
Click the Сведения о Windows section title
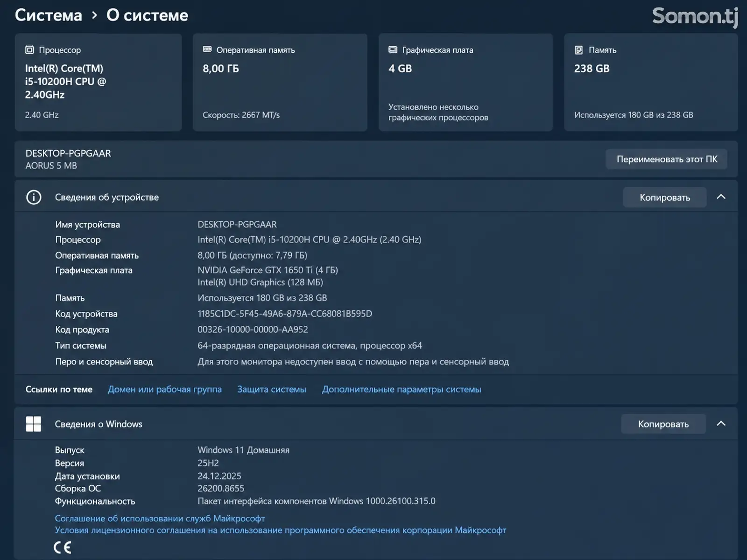tap(99, 424)
